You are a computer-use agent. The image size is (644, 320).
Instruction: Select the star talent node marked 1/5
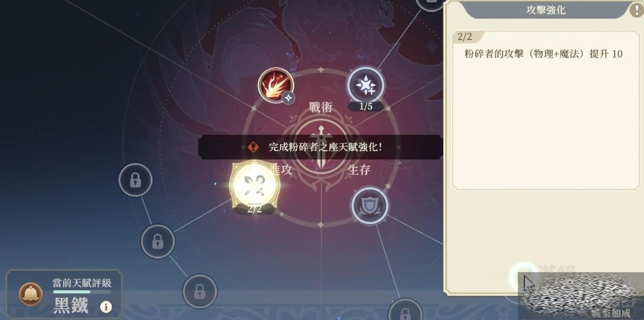[x=366, y=85]
